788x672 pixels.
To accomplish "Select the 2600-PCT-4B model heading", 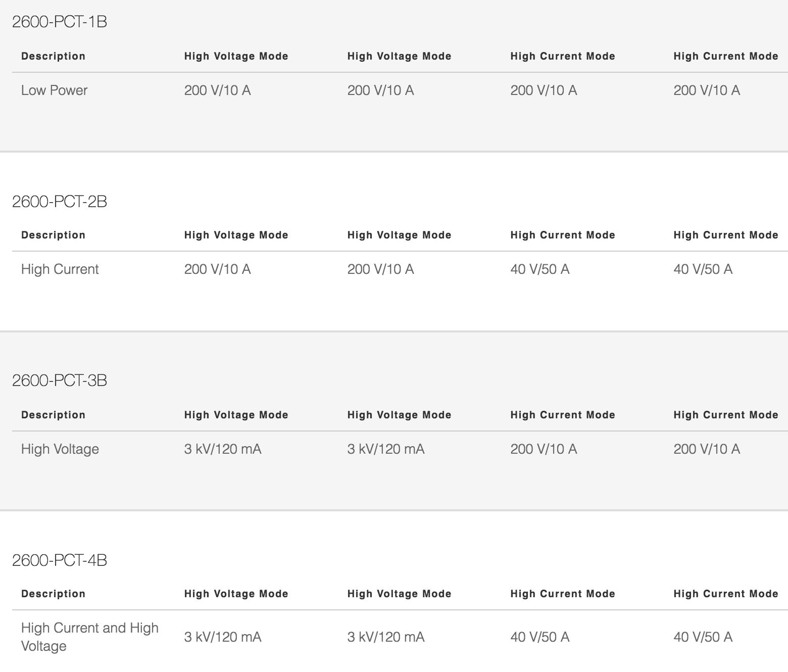I will tap(60, 560).
